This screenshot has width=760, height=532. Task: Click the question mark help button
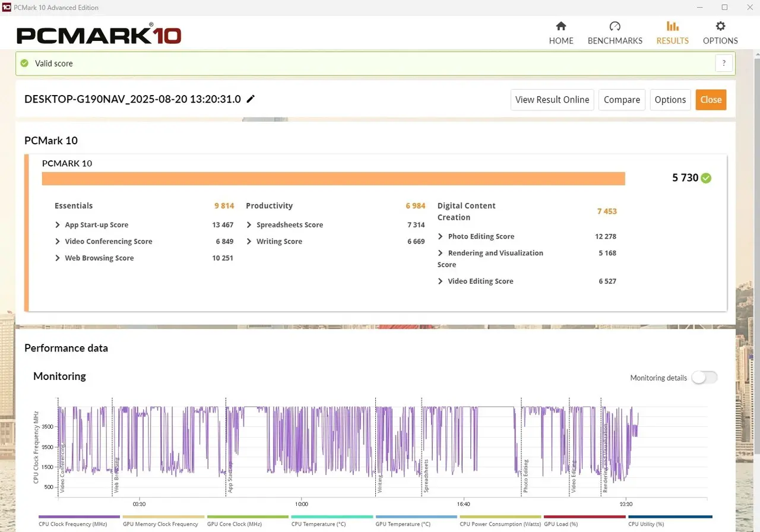[724, 64]
